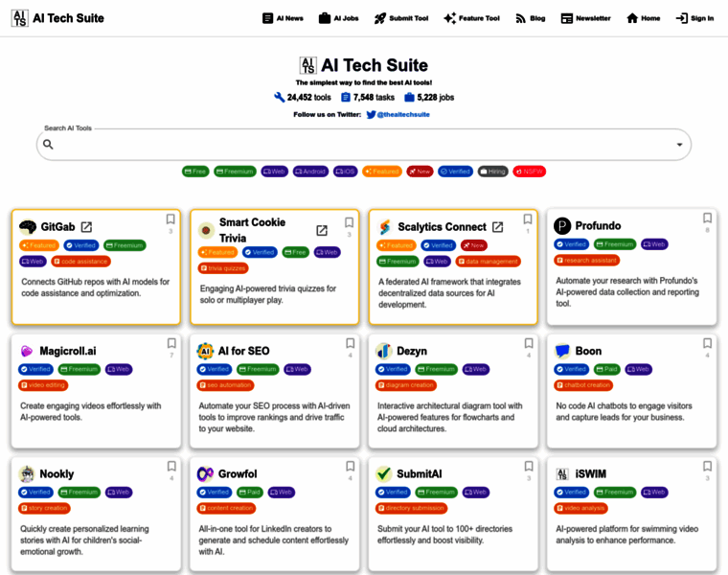Open @thealtechsuite Twitter link
The height and width of the screenshot is (575, 728).
(x=403, y=114)
